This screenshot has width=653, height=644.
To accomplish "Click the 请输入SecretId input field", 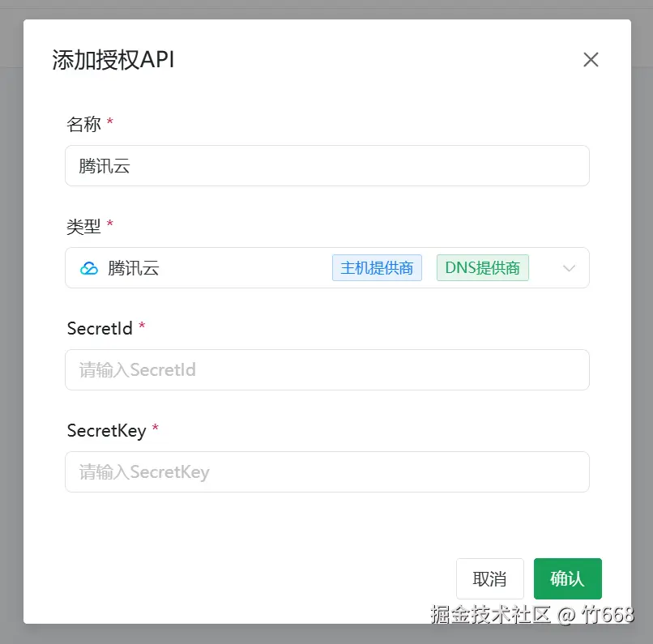I will pyautogui.click(x=326, y=370).
